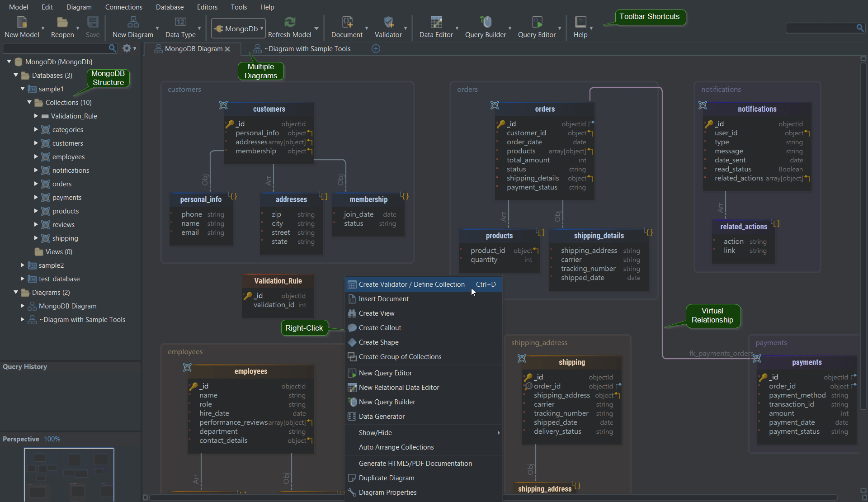
Task: Expand the sample2 database node
Action: coord(23,265)
